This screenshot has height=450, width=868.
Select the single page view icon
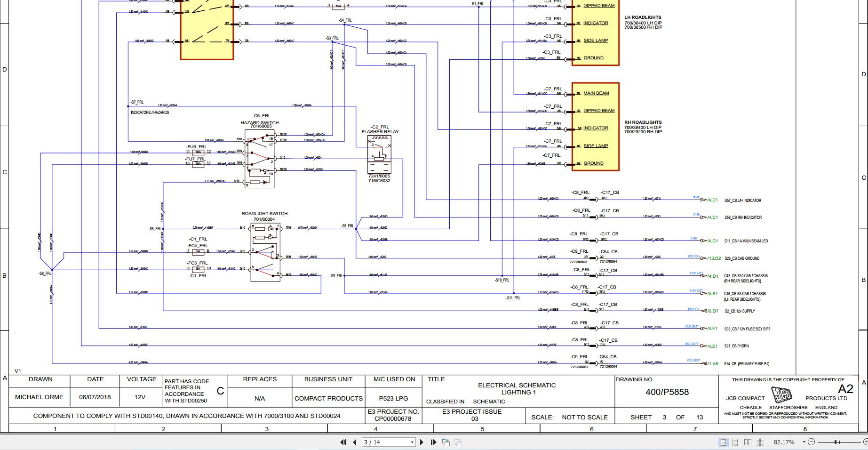pos(723,442)
